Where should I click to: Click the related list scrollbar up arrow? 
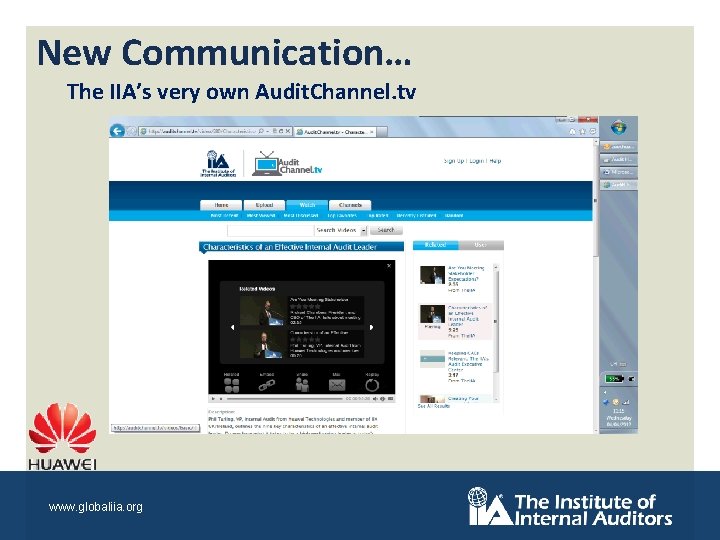click(x=495, y=267)
